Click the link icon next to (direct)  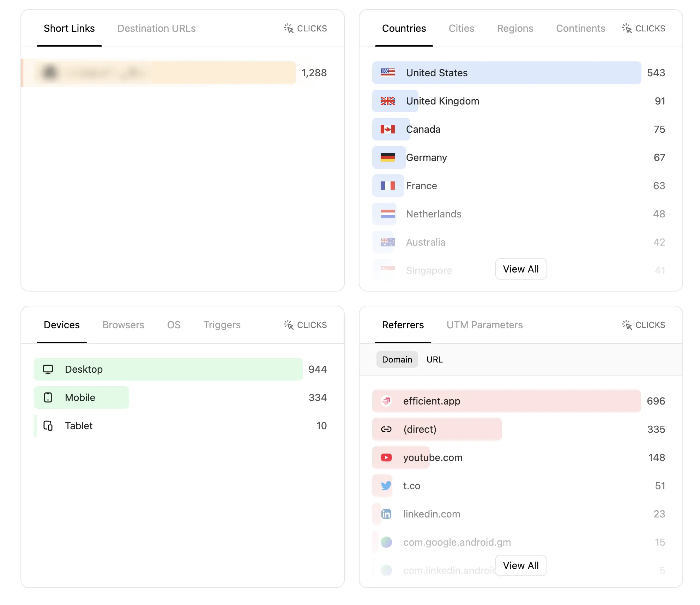click(x=387, y=429)
